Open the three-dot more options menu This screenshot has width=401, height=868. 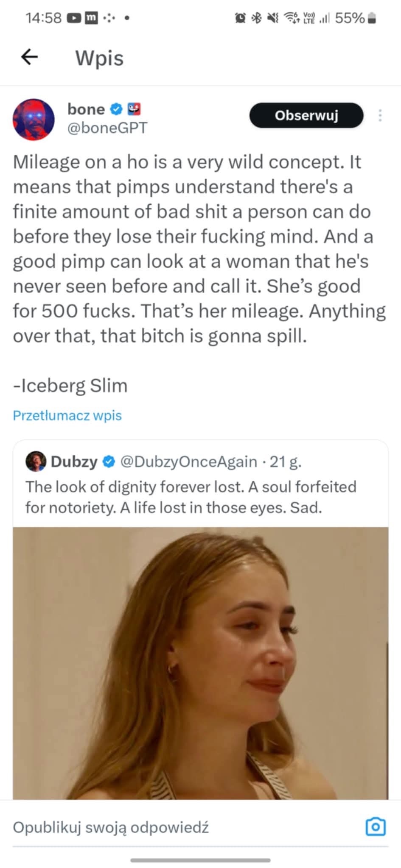pyautogui.click(x=380, y=115)
